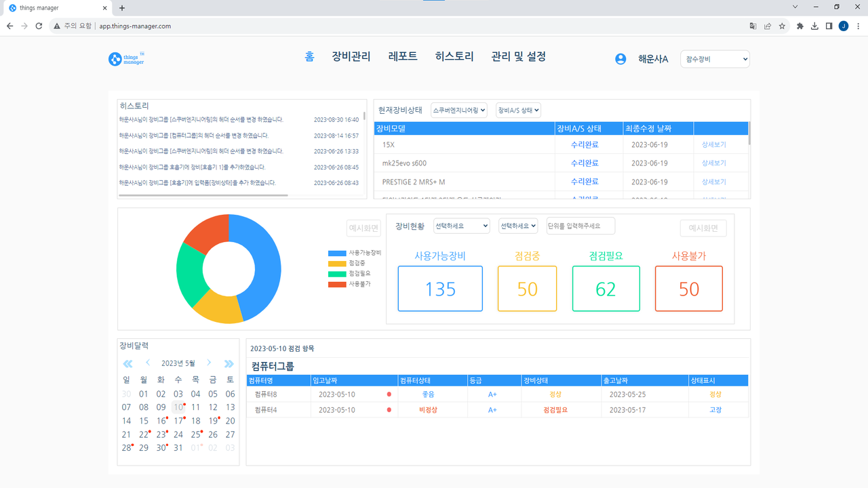Select calendar date 30 with red dot

tap(161, 448)
